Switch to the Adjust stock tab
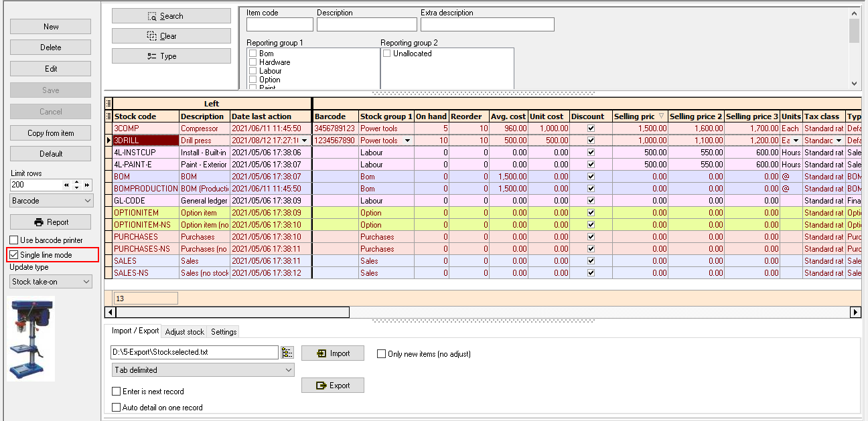 point(184,331)
